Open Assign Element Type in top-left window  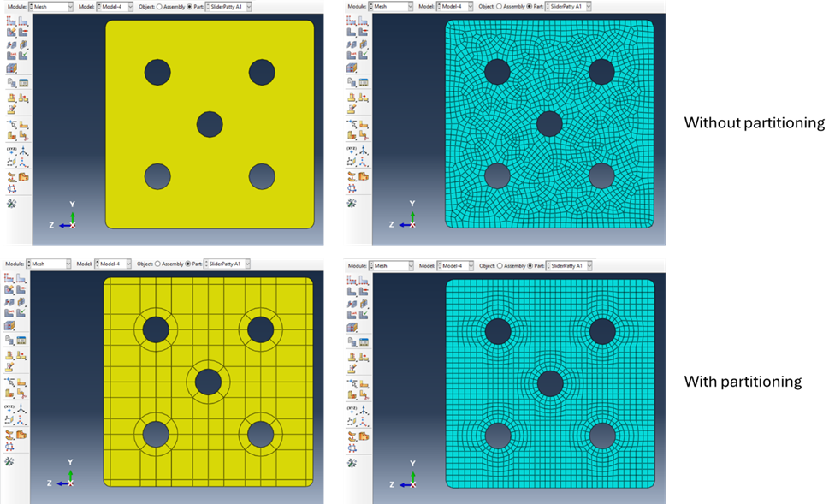coord(23,44)
